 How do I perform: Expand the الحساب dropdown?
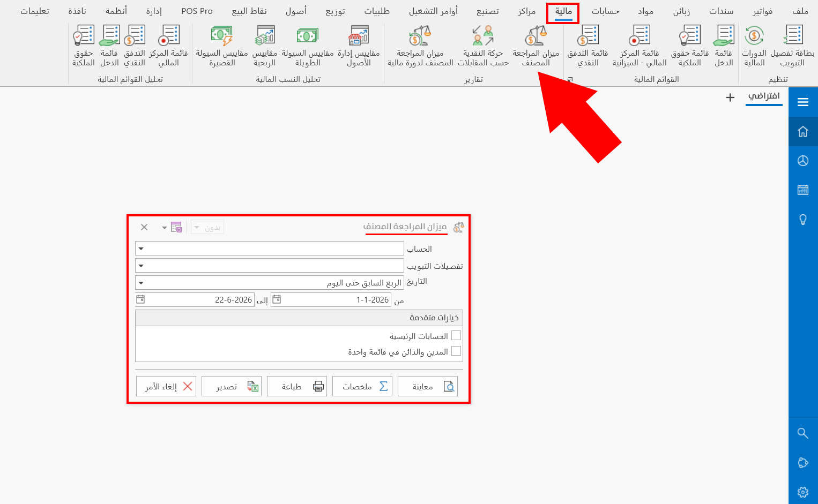click(141, 249)
